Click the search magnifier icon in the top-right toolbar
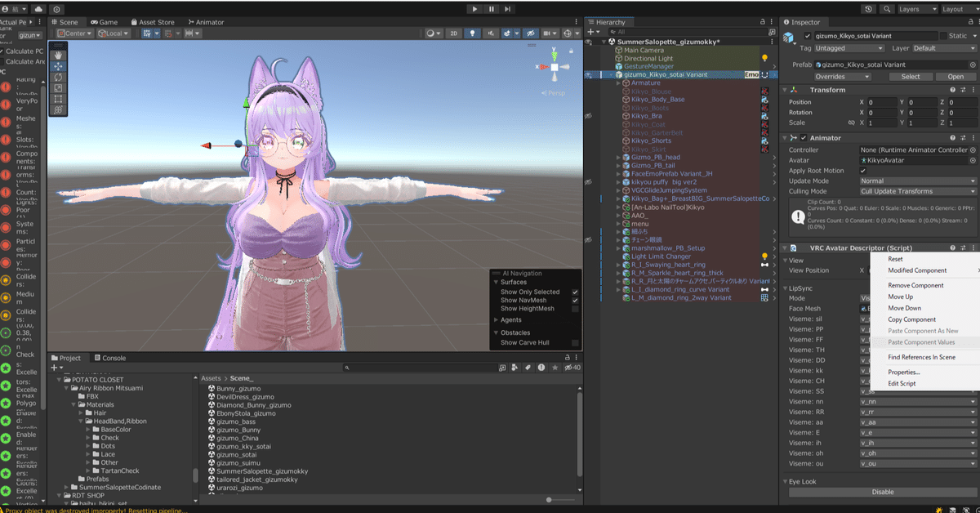The width and height of the screenshot is (980, 513). tap(887, 9)
